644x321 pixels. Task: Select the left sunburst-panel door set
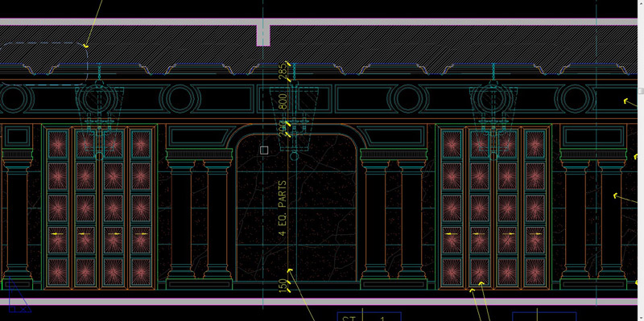pyautogui.click(x=99, y=207)
